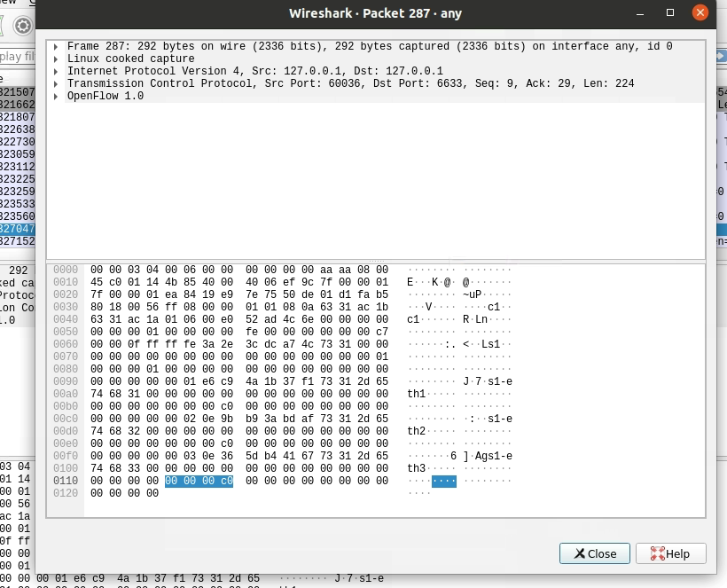Click ASCII text th2 in row 00d0
Viewport: 727px width, 588px height.
point(417,431)
